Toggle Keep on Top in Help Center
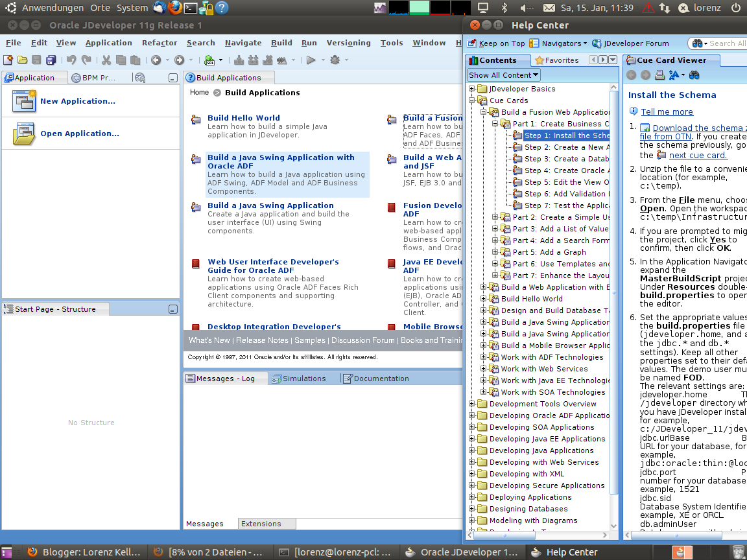The image size is (747, 560). pos(497,43)
